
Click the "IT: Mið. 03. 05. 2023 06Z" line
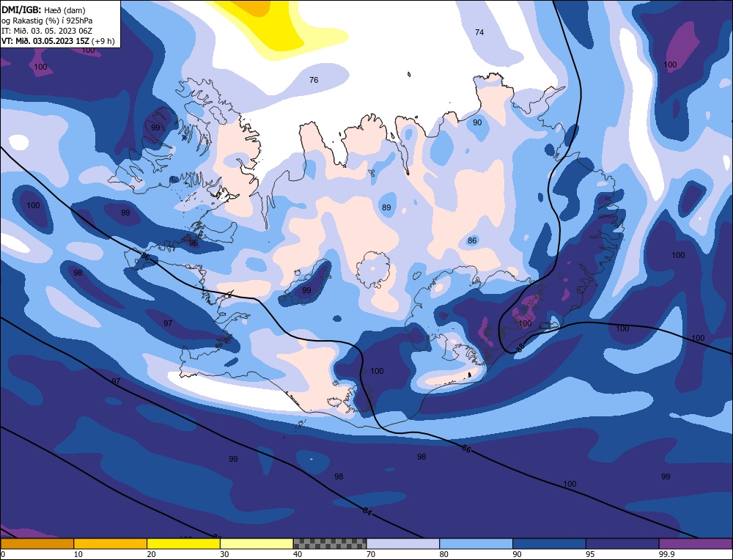[47, 31]
